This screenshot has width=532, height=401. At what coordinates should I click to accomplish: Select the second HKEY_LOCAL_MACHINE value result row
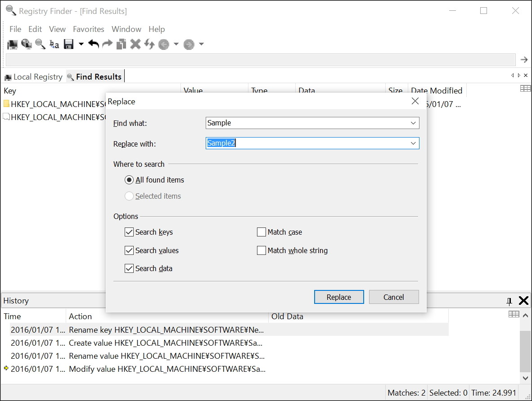pyautogui.click(x=54, y=117)
